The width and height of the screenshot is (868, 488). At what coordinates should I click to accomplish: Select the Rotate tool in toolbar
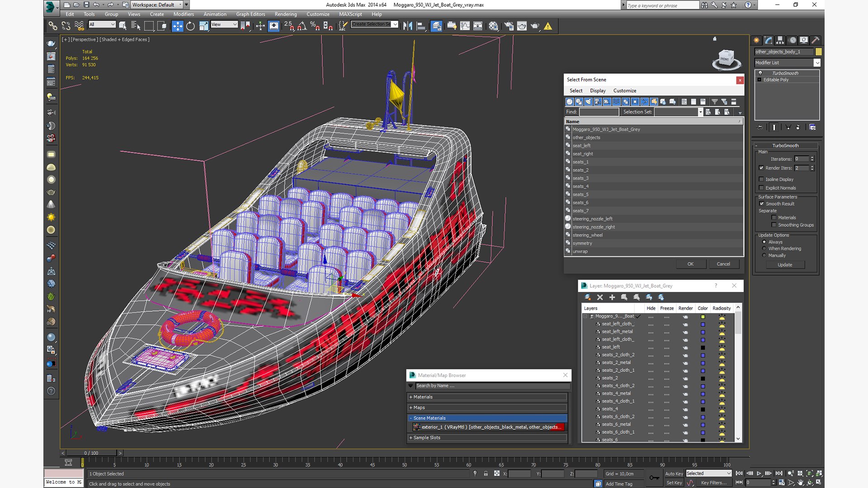[x=190, y=26]
